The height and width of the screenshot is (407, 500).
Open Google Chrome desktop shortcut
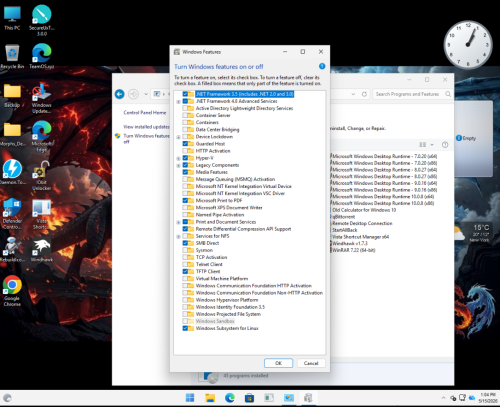pos(12,291)
